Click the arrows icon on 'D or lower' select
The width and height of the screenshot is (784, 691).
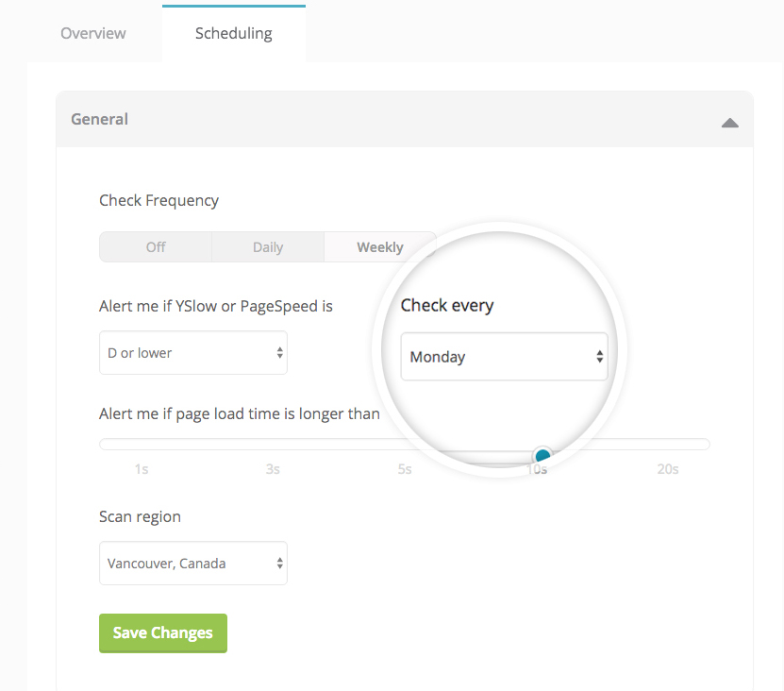[279, 353]
